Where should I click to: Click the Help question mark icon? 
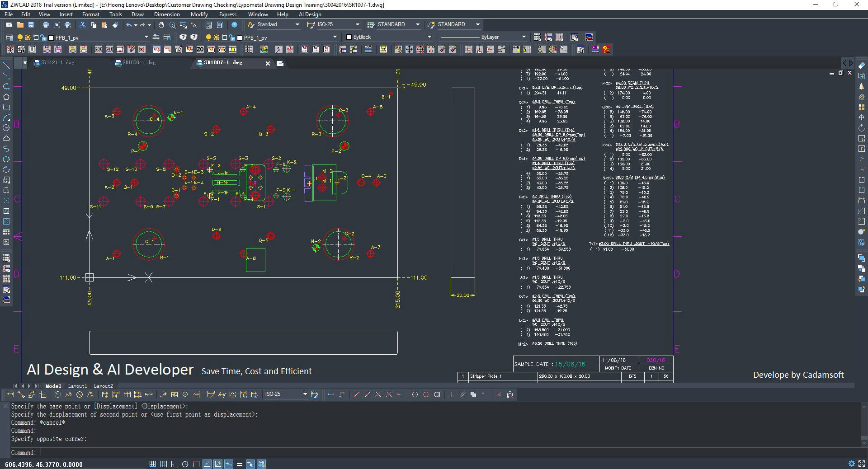[x=234, y=25]
